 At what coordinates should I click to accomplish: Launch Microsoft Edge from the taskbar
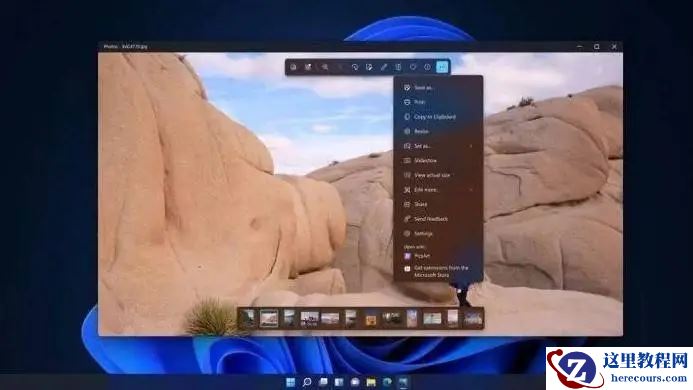[387, 382]
